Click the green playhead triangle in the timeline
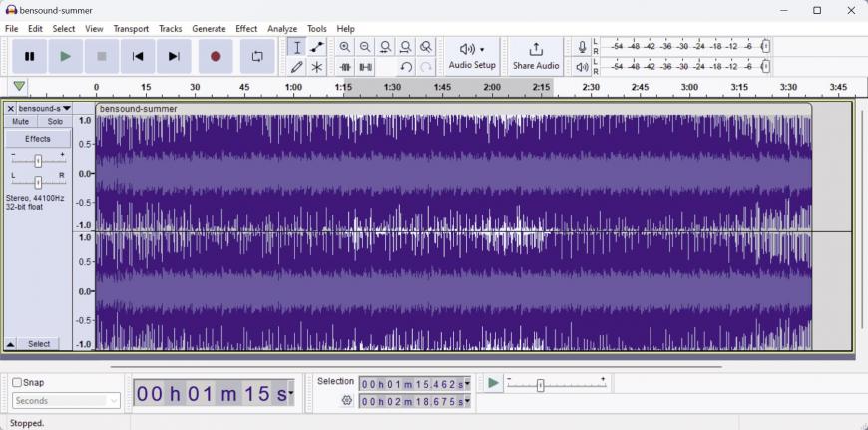 point(19,87)
